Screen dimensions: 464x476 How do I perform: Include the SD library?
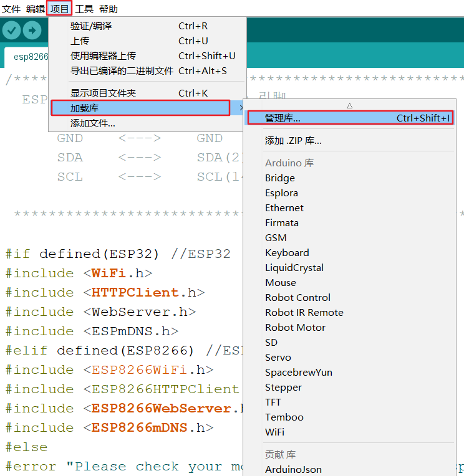tap(349, 342)
